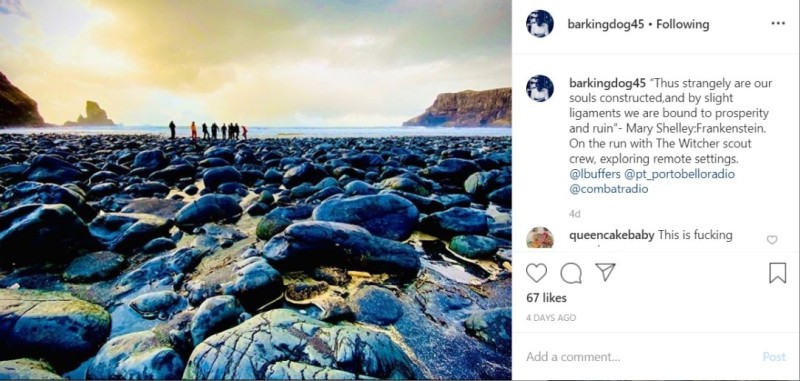
Task: Open barkingdog45 username link in header
Action: point(606,24)
